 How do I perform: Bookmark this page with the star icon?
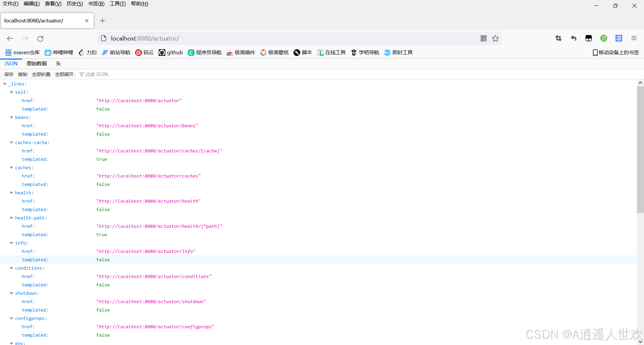point(495,38)
